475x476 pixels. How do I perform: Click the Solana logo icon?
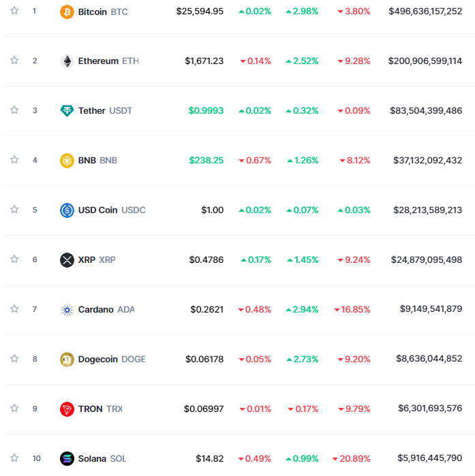pyautogui.click(x=67, y=458)
